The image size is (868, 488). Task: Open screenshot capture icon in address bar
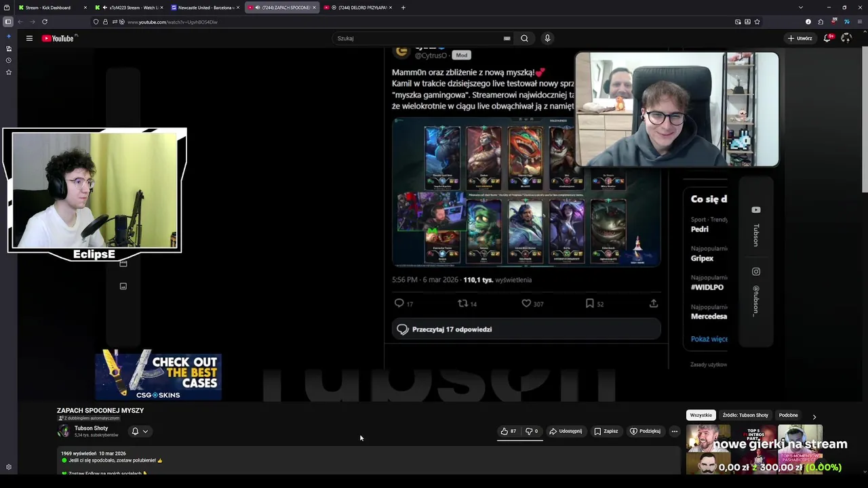(x=738, y=22)
